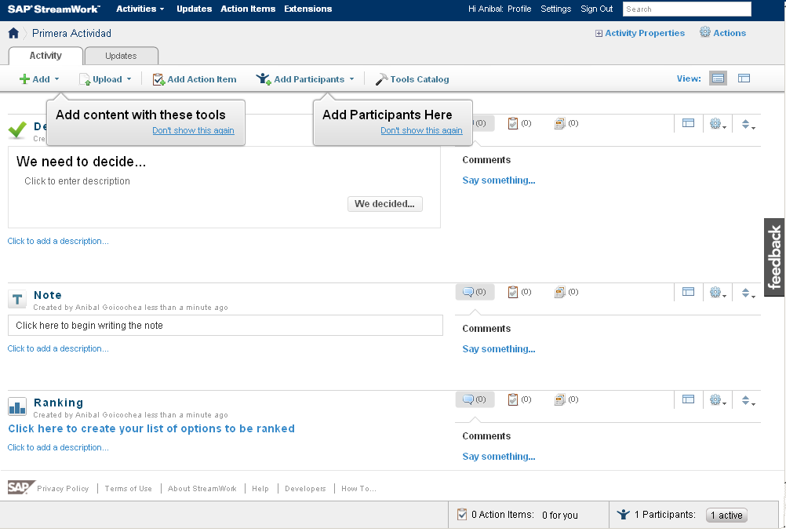The width and height of the screenshot is (786, 532).
Task: Open the Activities menu in top bar
Action: 140,9
